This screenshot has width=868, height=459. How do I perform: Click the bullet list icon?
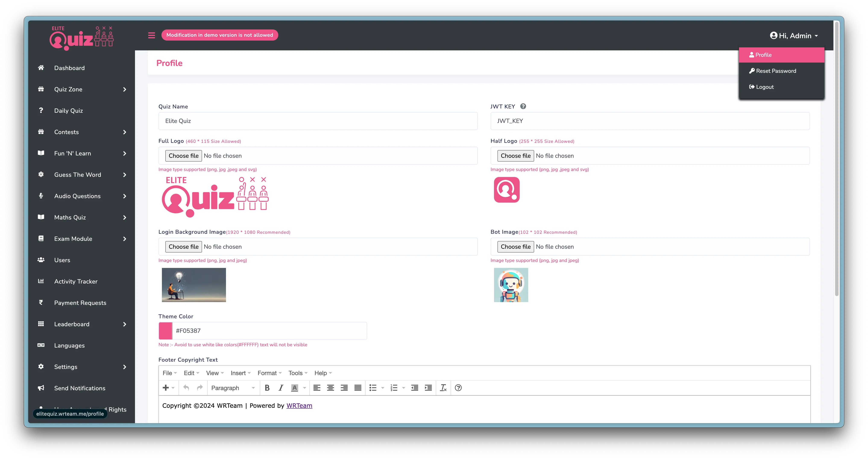373,388
